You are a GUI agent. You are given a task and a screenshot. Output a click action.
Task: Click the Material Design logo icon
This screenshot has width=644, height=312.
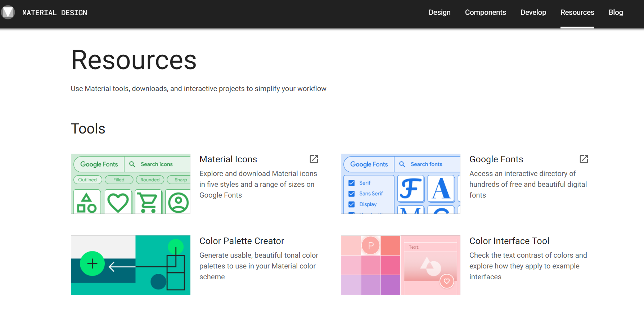point(8,12)
